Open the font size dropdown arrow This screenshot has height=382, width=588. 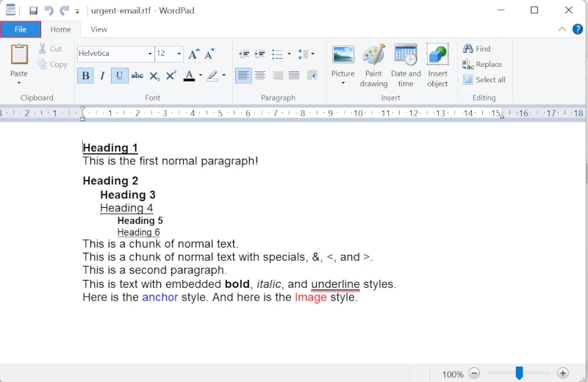pyautogui.click(x=179, y=54)
